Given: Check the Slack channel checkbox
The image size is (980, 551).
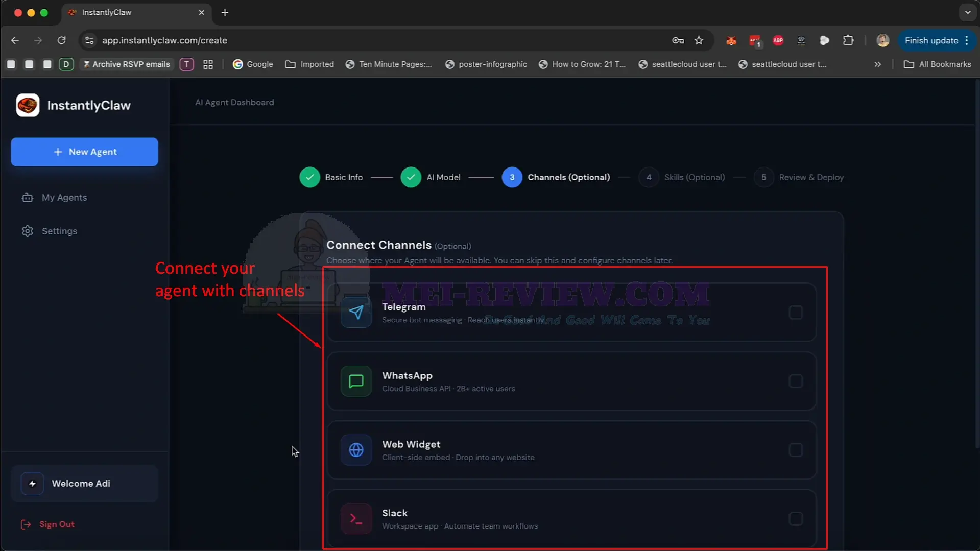Looking at the screenshot, I should (795, 519).
